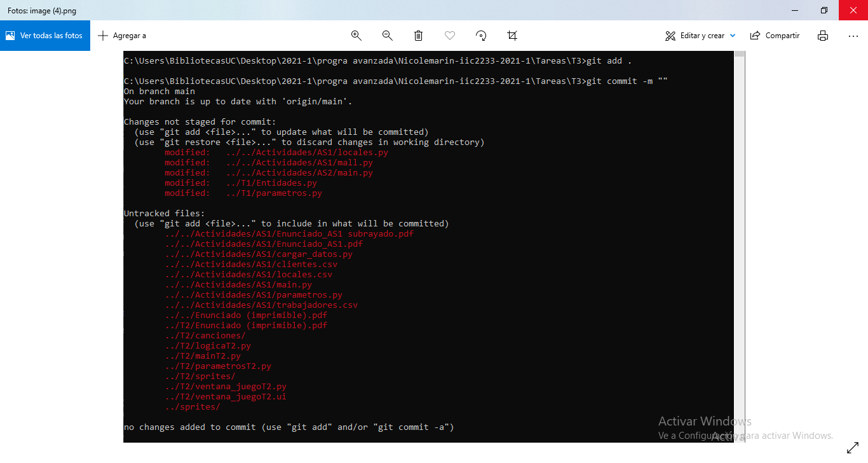Delete the current photo
Viewport: 868px width, 463px height.
point(418,36)
